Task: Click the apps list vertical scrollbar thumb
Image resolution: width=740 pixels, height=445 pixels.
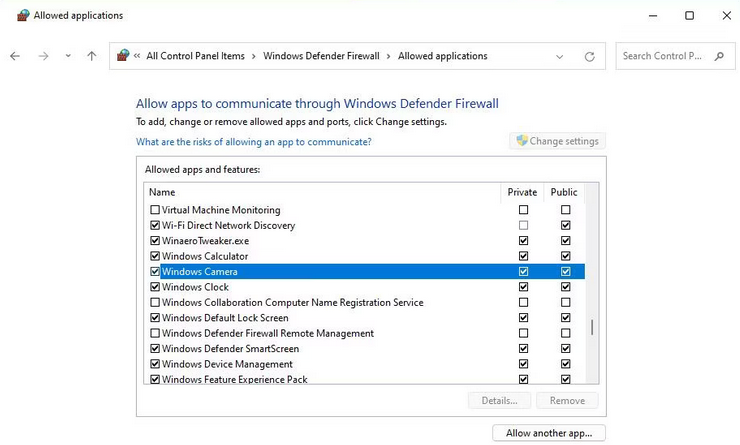Action: [x=592, y=327]
